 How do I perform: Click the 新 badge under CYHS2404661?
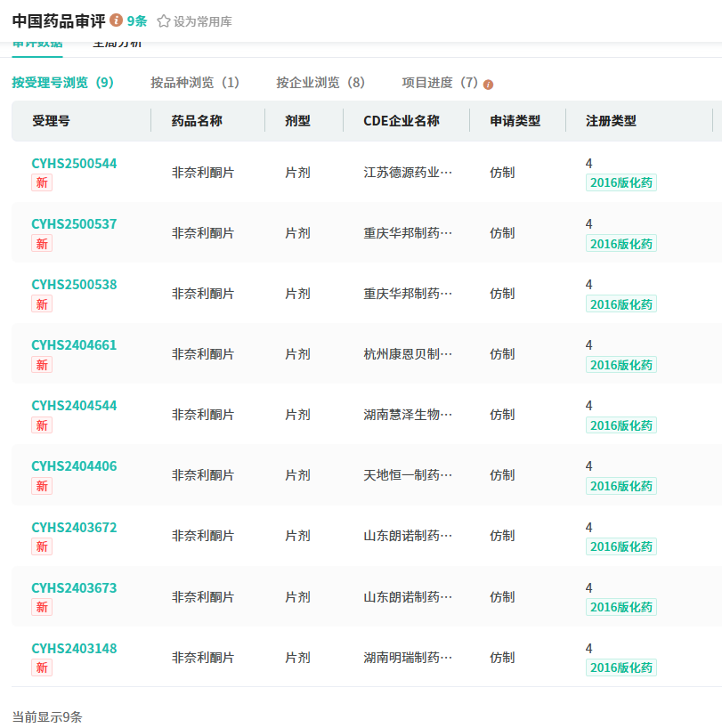click(42, 364)
